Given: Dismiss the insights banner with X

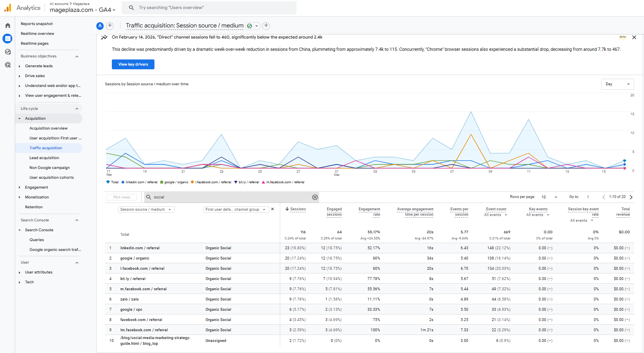Looking at the screenshot, I should coord(634,37).
